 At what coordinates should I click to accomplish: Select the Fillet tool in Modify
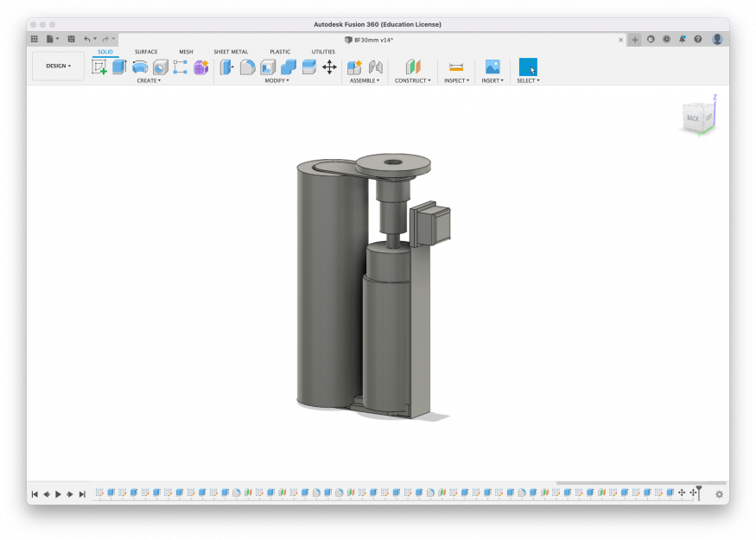(x=247, y=67)
